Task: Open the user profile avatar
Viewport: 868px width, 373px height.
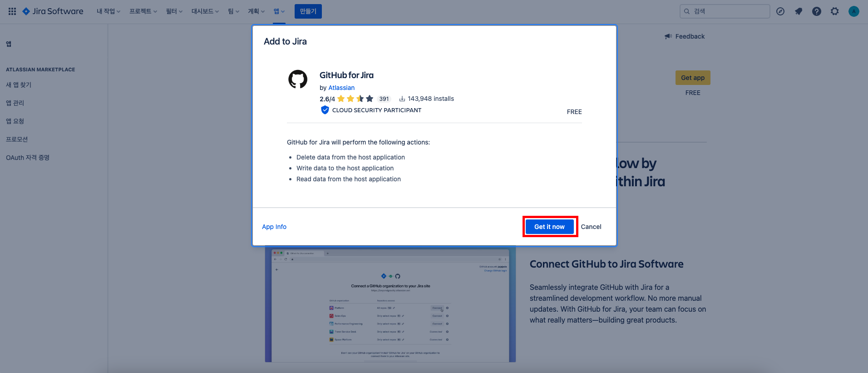Action: tap(854, 11)
